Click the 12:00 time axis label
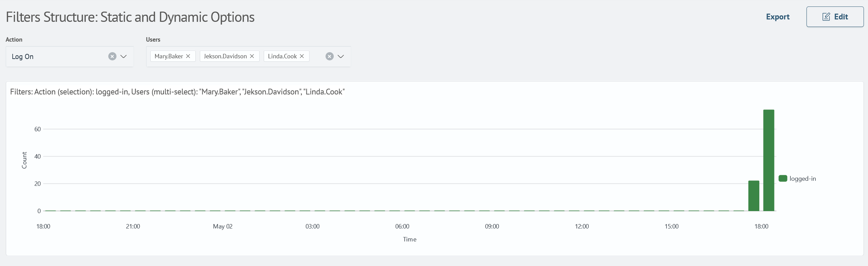 click(x=582, y=226)
